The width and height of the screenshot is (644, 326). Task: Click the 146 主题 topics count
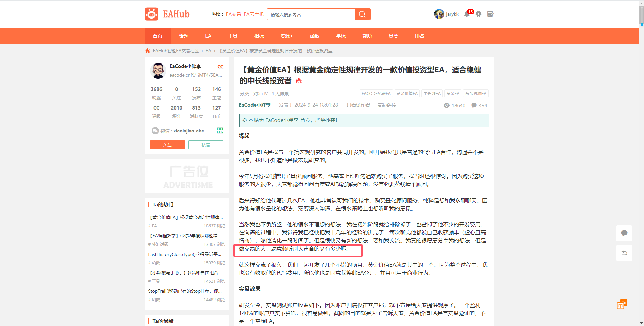[x=217, y=93]
